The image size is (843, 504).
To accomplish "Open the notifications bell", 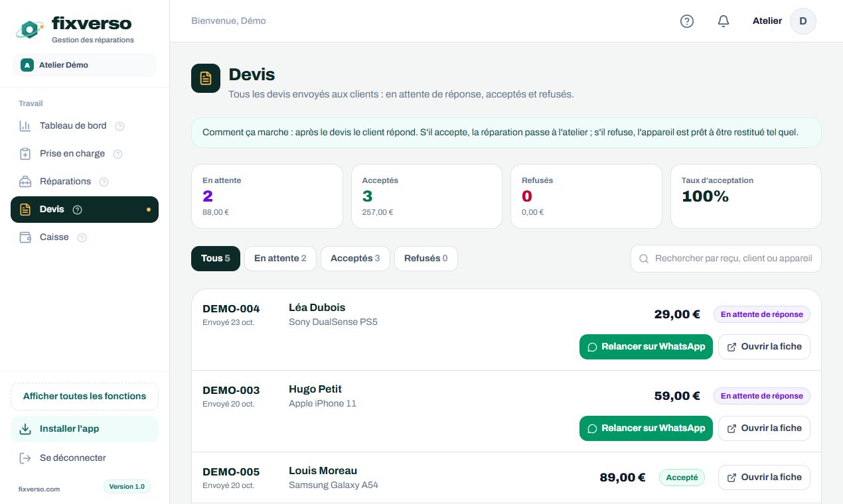I will (x=724, y=21).
